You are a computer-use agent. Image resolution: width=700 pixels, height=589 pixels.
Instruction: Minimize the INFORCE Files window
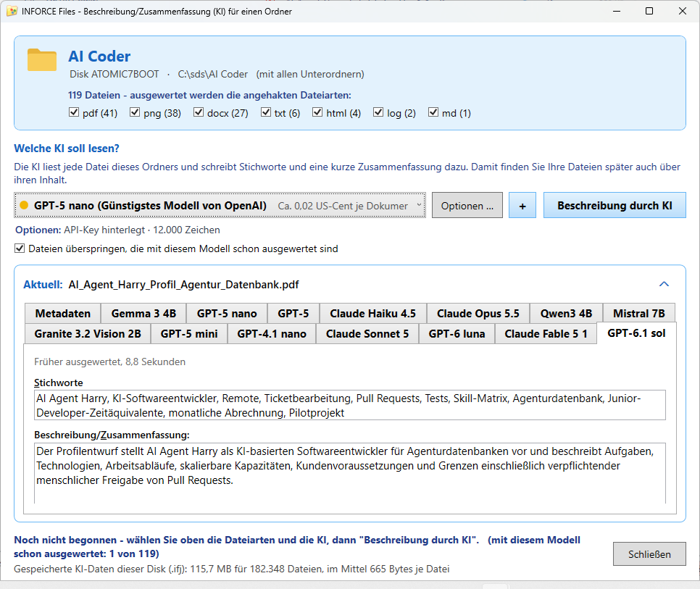(x=617, y=11)
